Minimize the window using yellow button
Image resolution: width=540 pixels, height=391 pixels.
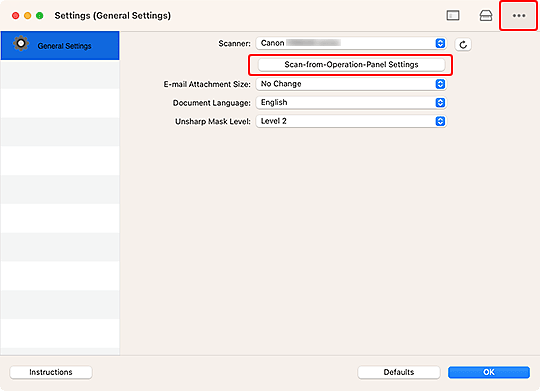[x=28, y=16]
